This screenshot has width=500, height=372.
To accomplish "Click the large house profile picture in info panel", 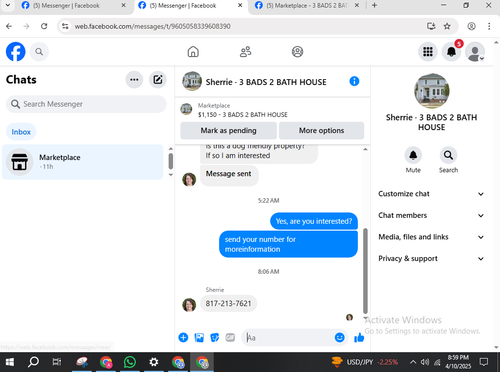I will pos(432,91).
